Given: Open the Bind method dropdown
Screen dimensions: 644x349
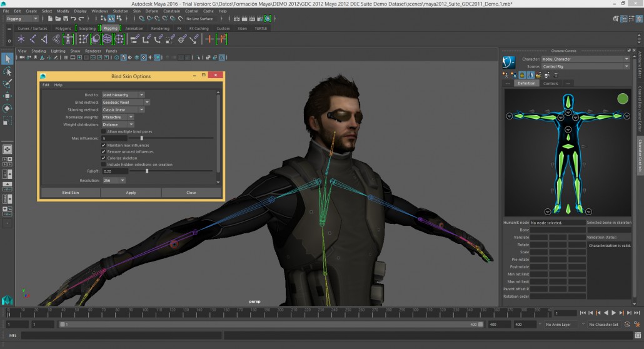Looking at the screenshot, I should (x=124, y=102).
